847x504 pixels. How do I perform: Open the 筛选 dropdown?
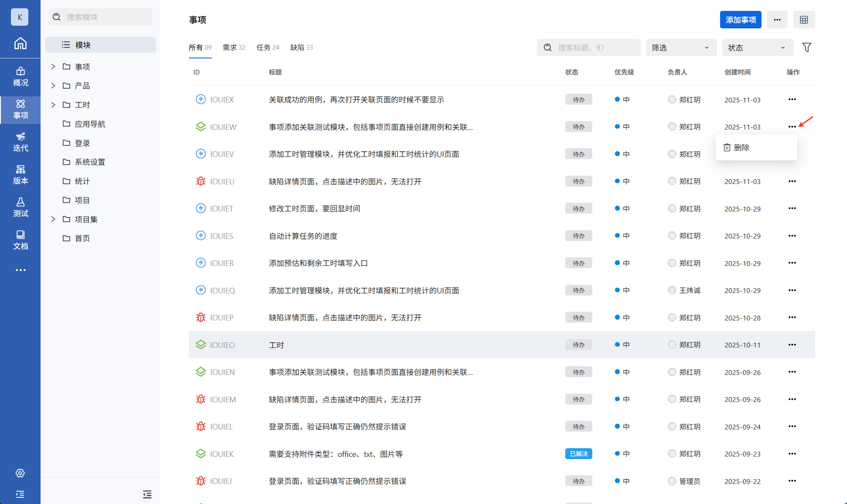coord(680,48)
